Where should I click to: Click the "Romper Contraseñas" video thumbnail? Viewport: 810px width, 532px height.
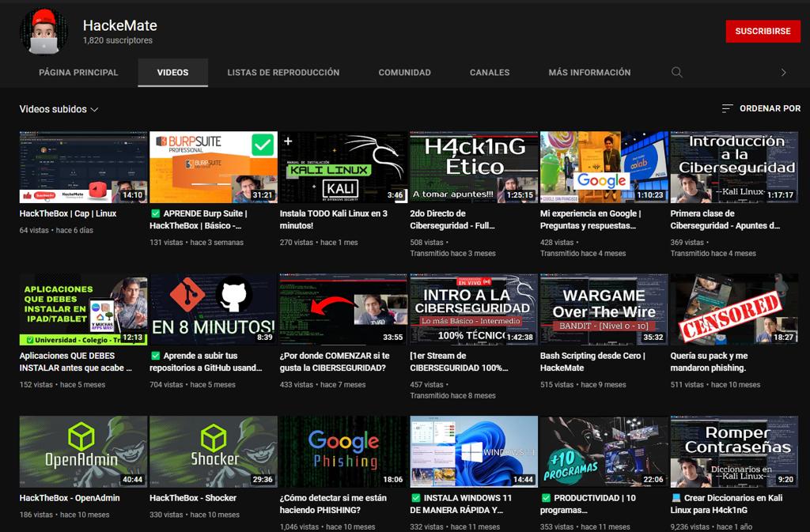(x=733, y=451)
